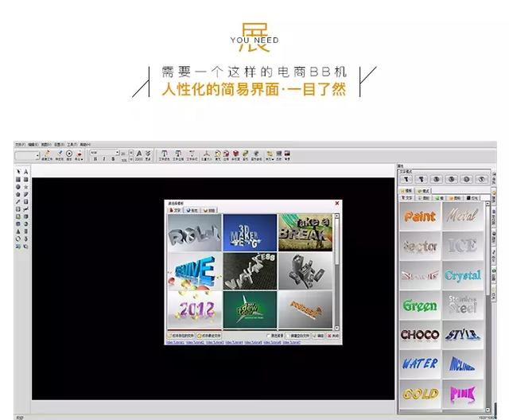
Task: Toggle italic I formatting button
Action: pyautogui.click(x=104, y=159)
